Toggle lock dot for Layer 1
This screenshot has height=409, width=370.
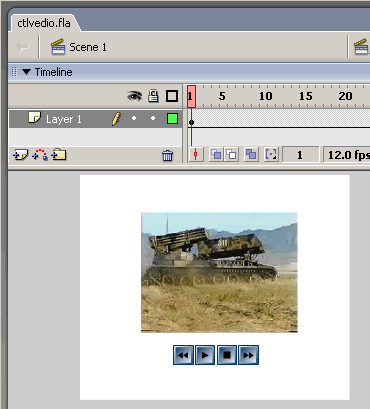153,118
